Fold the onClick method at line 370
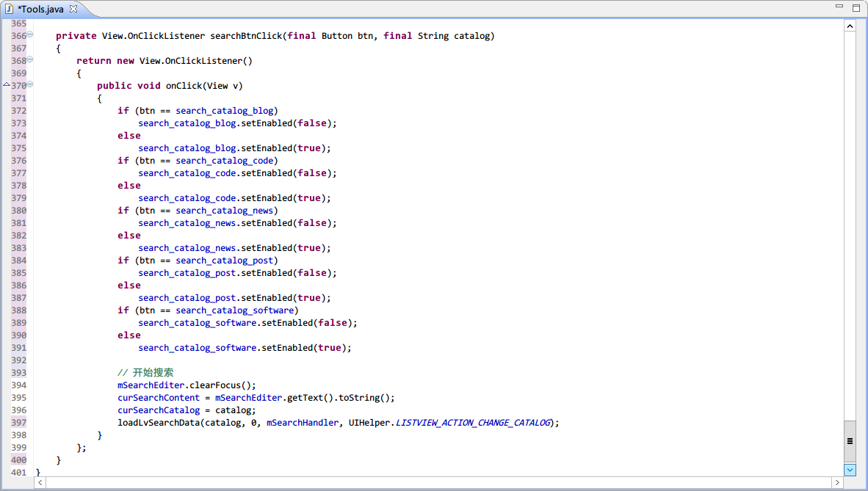868x491 pixels. (30, 85)
